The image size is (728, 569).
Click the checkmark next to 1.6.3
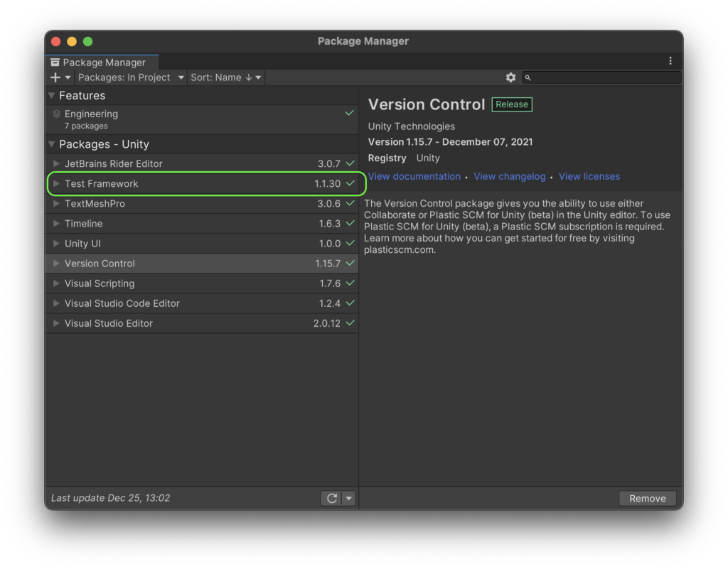pos(350,223)
